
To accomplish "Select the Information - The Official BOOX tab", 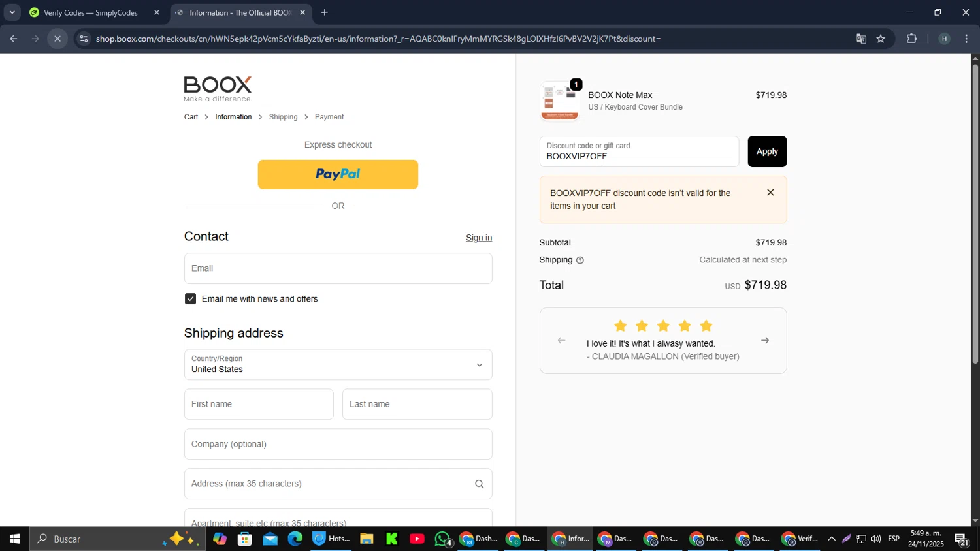I will point(240,12).
